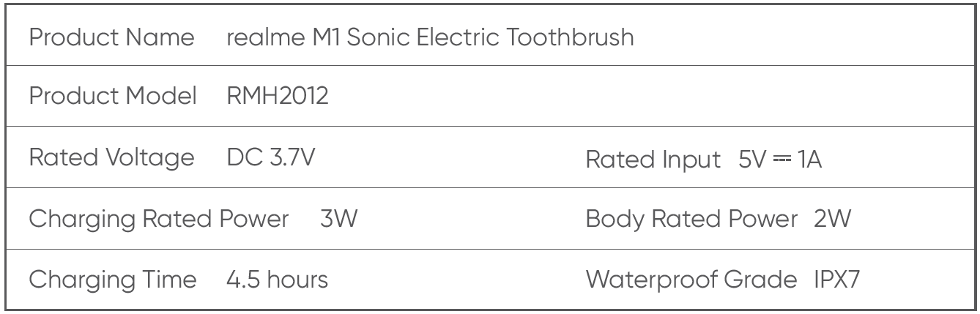Click the "Product Name" label
This screenshot has width=980, height=314.
(x=111, y=37)
